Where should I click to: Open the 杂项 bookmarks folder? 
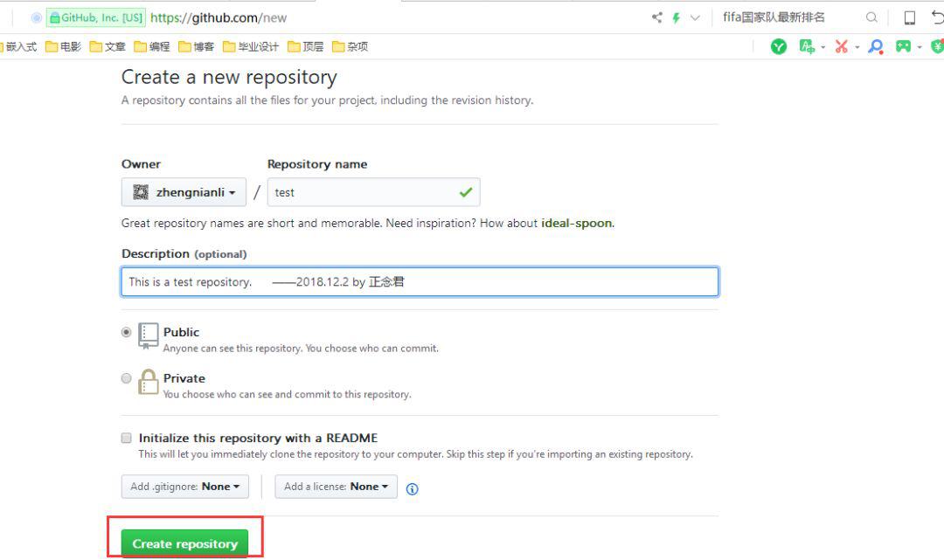(351, 46)
